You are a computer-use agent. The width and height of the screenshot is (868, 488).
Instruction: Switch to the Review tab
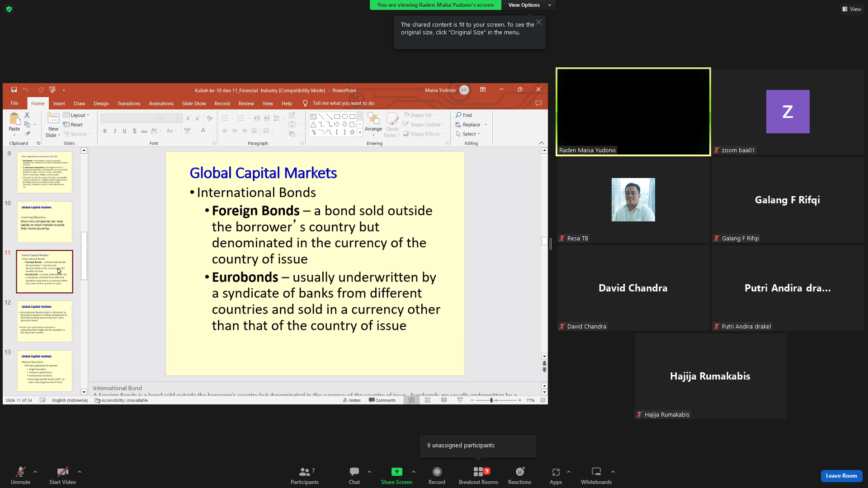click(x=246, y=103)
